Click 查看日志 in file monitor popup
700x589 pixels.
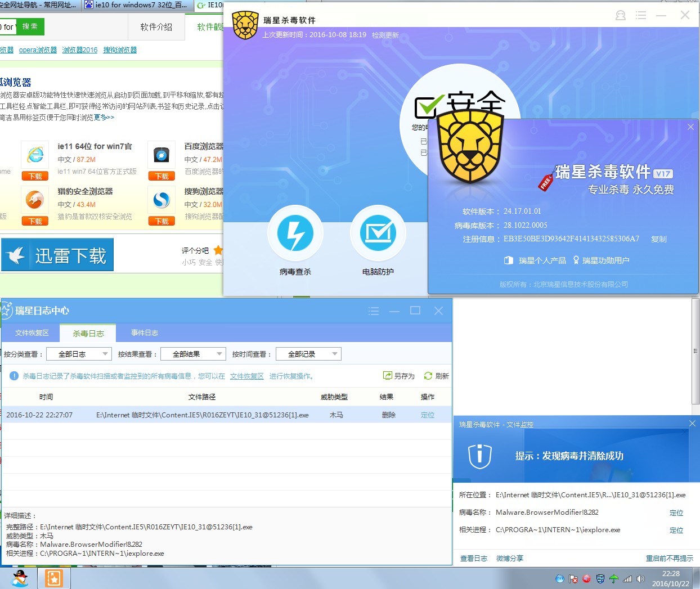click(x=474, y=559)
